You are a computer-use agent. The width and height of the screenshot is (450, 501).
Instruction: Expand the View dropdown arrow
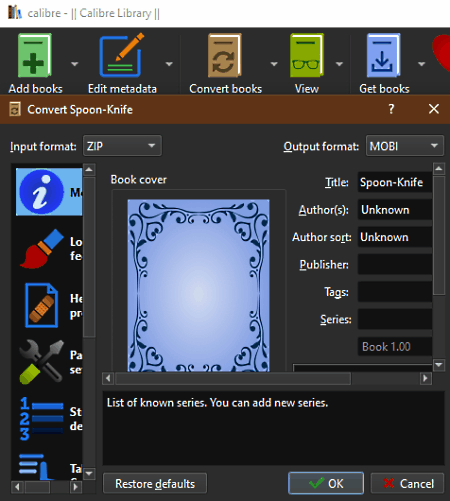coord(339,64)
